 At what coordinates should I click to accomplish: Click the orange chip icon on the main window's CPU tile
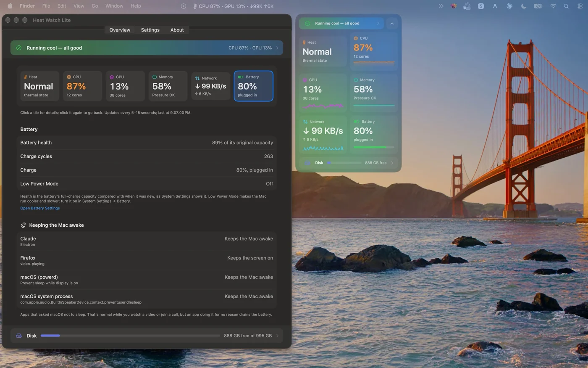click(69, 77)
